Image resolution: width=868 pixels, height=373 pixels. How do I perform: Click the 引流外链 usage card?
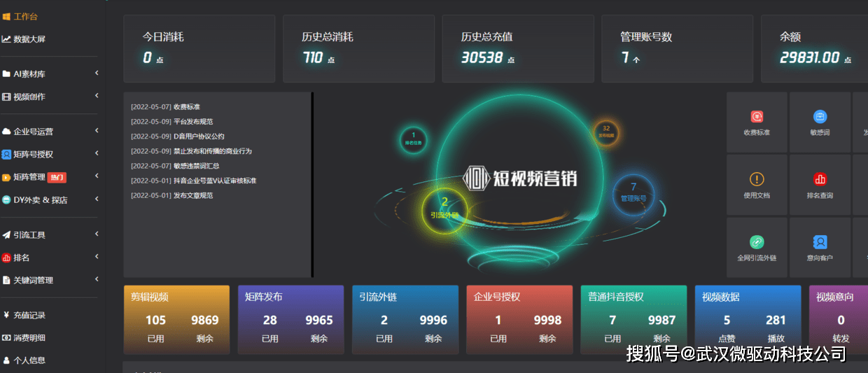tap(405, 320)
